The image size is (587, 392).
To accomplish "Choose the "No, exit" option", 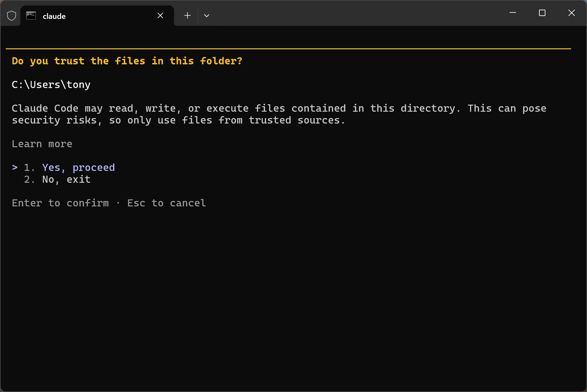I will pyautogui.click(x=66, y=180).
